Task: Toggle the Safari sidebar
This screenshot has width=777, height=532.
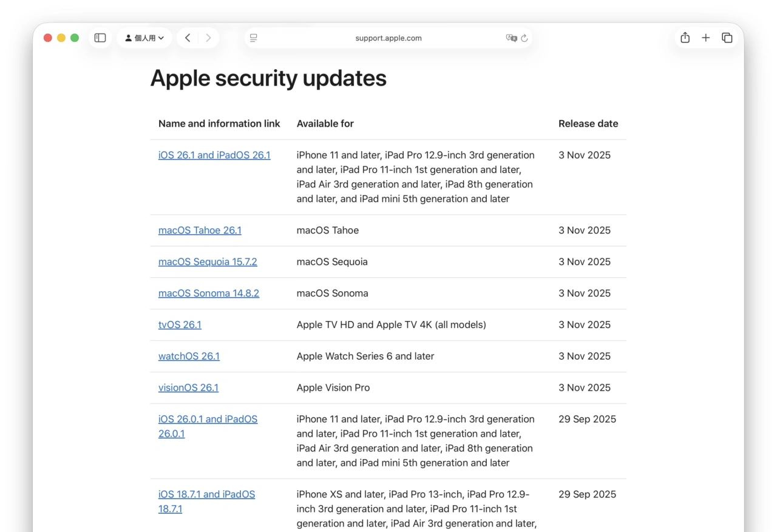Action: click(x=100, y=38)
